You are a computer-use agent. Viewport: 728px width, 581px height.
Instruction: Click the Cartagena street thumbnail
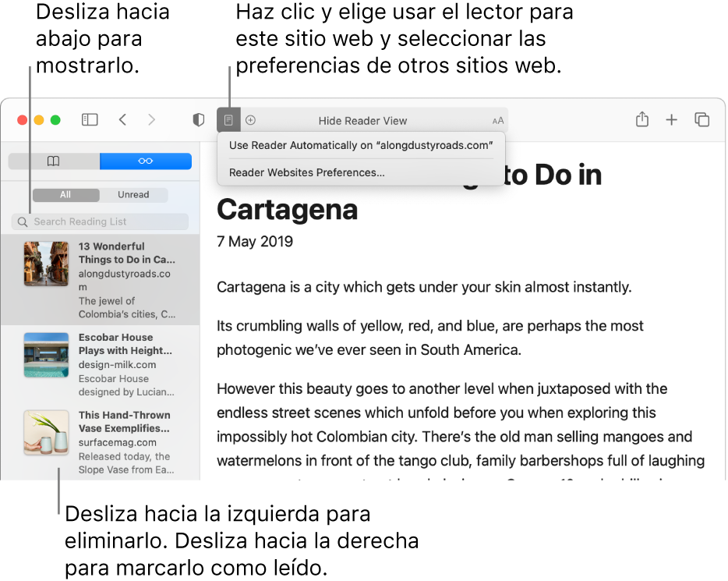47,264
